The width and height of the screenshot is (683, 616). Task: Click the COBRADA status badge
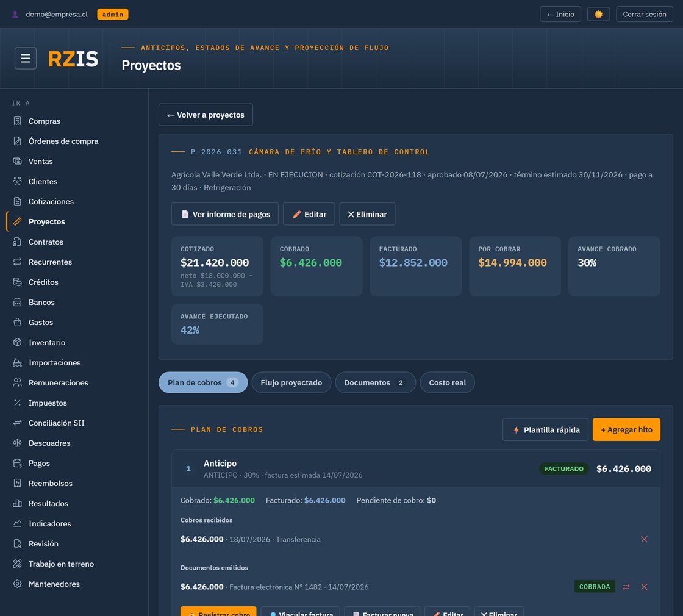[x=594, y=587]
